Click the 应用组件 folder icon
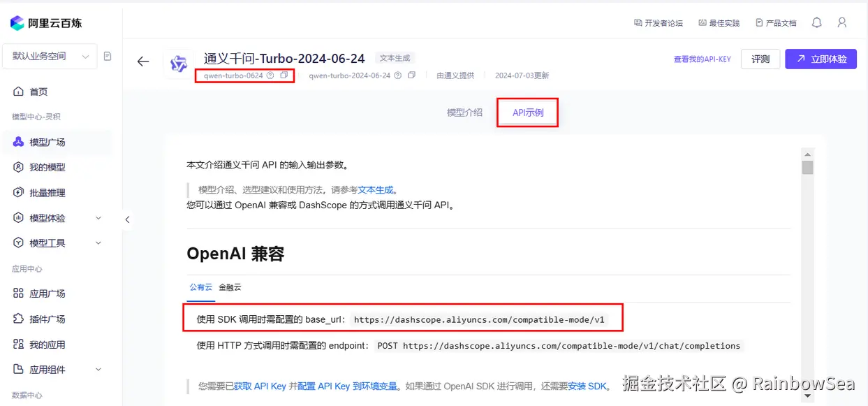The height and width of the screenshot is (406, 868). coord(19,370)
